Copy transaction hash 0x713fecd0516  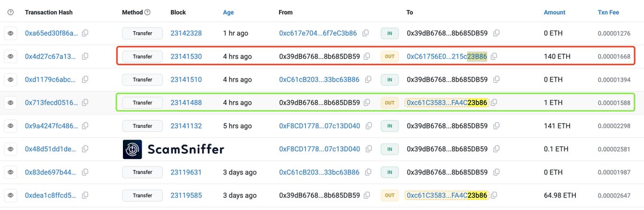[x=85, y=103]
